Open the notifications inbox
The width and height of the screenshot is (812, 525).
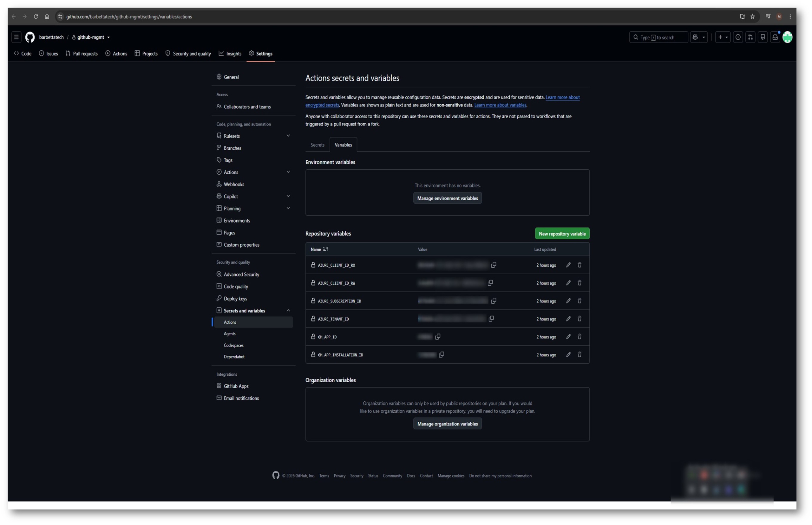775,37
